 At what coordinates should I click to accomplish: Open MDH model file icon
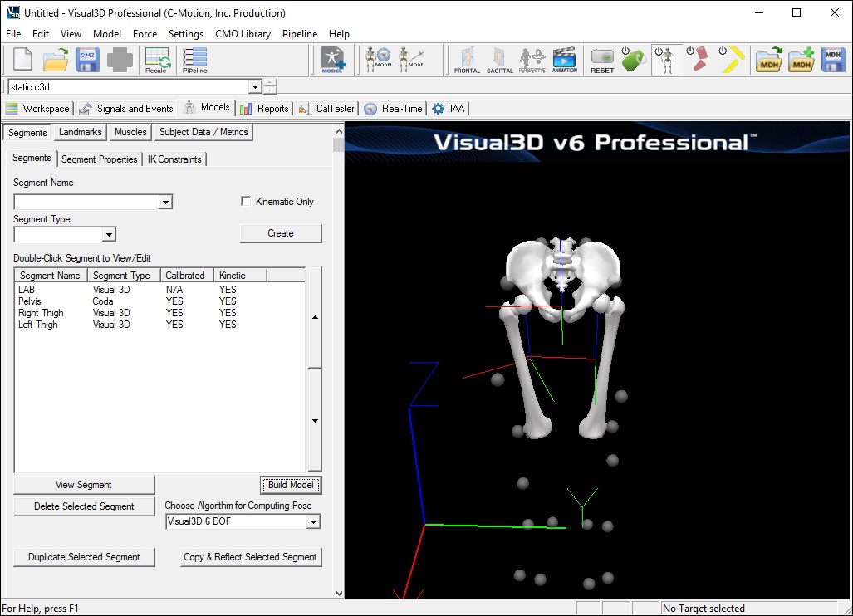pyautogui.click(x=768, y=60)
